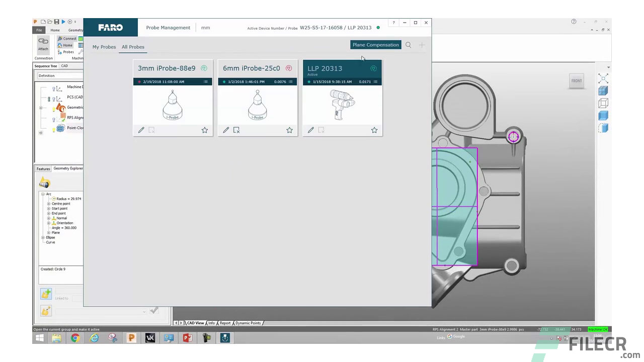Click the Connect button in the Machine ribbon group
This screenshot has height=362, width=644.
pyautogui.click(x=67, y=39)
